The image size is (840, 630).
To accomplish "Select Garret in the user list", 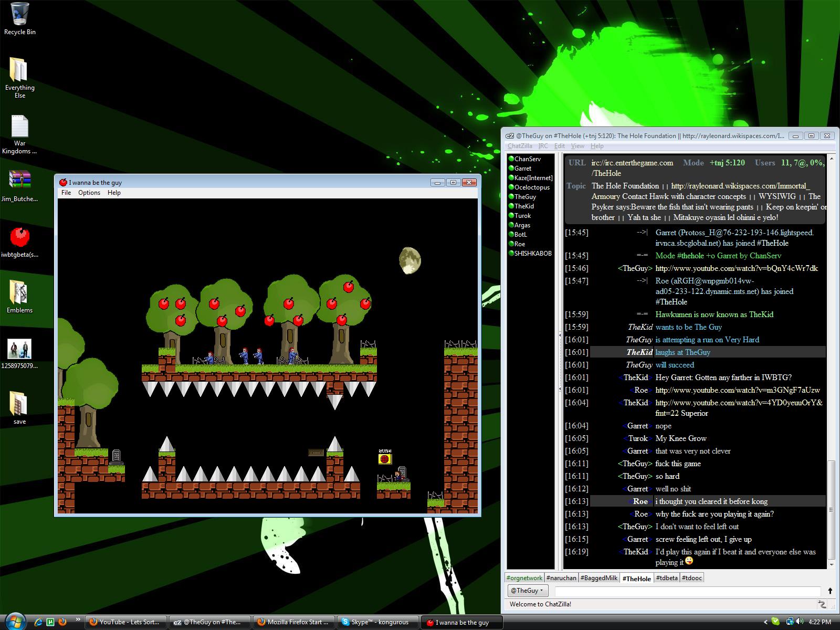I will (x=530, y=169).
